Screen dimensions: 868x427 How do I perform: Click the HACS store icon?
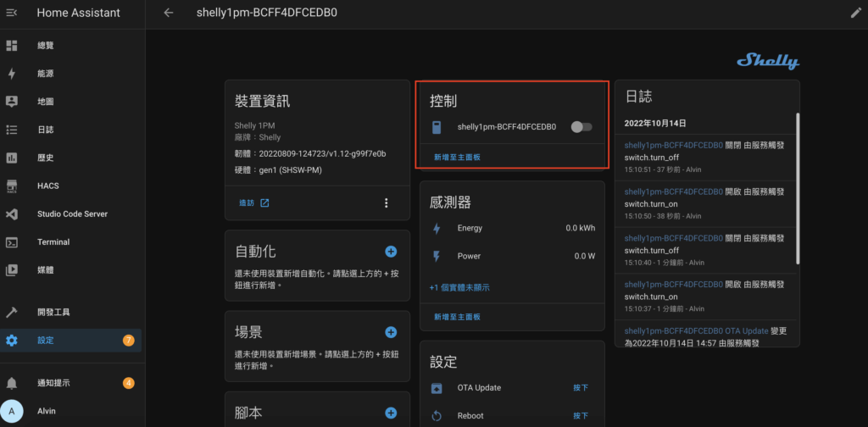pyautogui.click(x=12, y=186)
